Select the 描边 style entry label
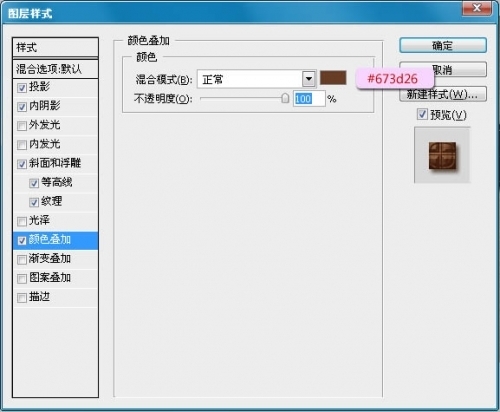The height and width of the screenshot is (412, 500). [39, 296]
